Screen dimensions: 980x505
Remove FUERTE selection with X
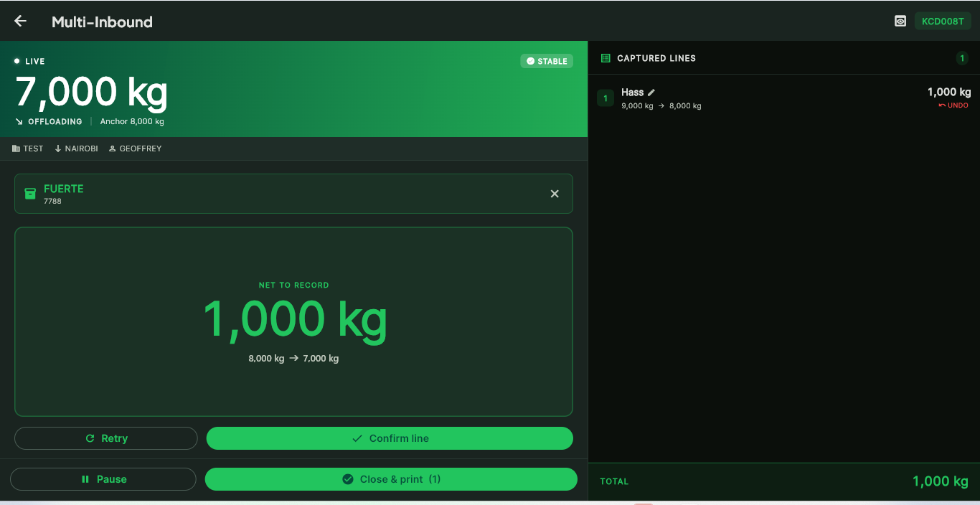(555, 194)
